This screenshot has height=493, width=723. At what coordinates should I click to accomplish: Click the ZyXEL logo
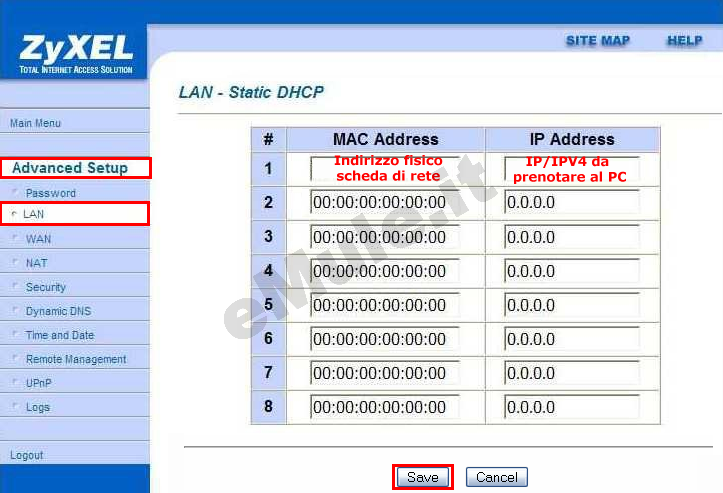click(76, 53)
